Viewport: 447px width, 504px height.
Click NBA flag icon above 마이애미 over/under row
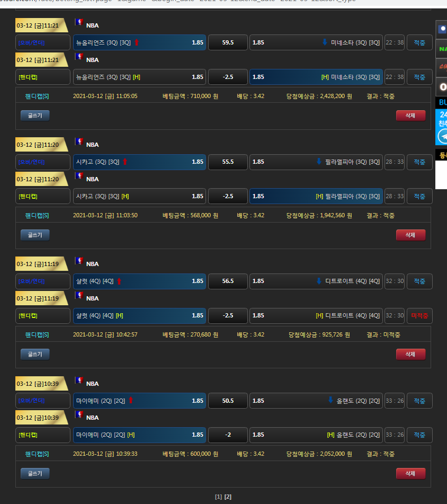point(79,380)
